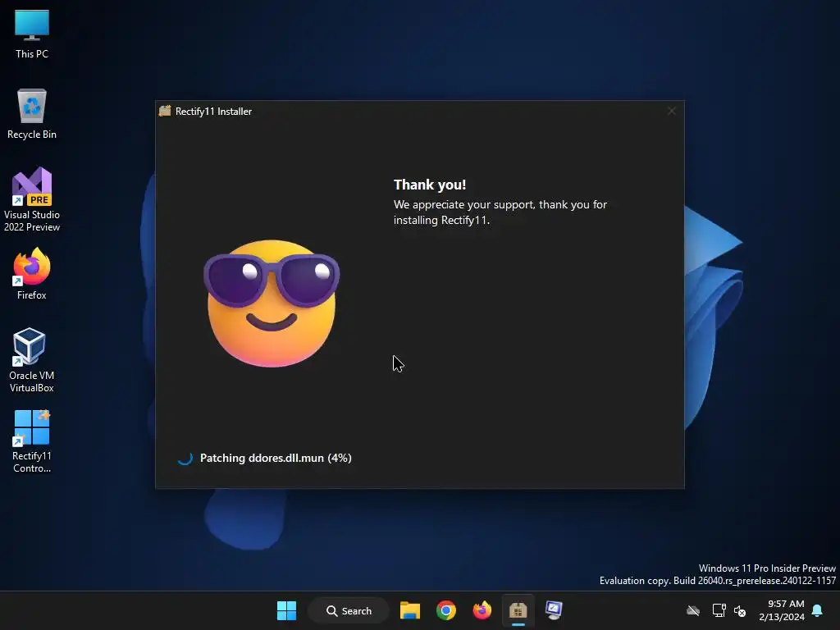The height and width of the screenshot is (630, 840).
Task: Open File Explorer from the taskbar
Action: pos(410,610)
